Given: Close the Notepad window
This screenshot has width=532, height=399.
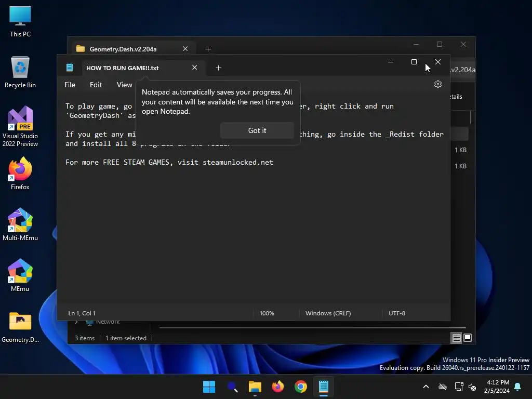Looking at the screenshot, I should tap(437, 62).
